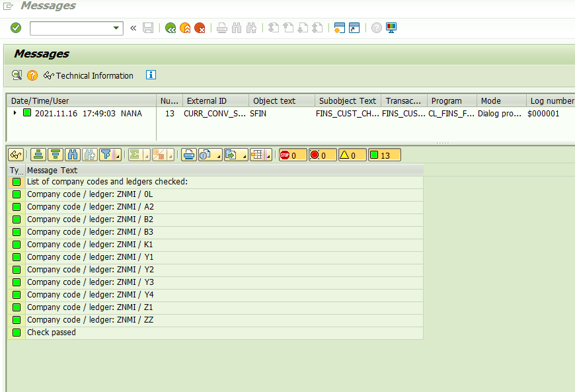Select the 'Check passed' message row

tap(52, 333)
